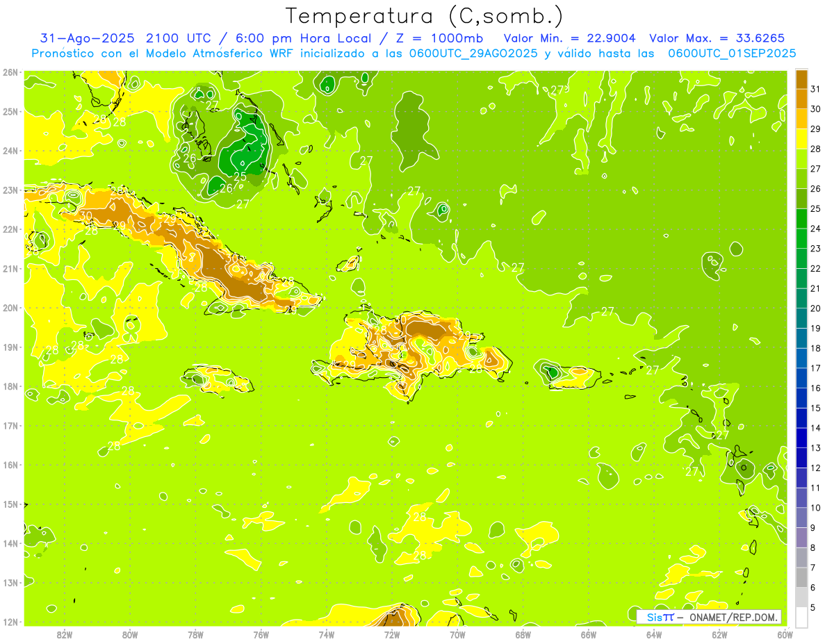Screen dimensions: 834x644
Task: Click the 82W longitude axis label
Action: pos(65,634)
